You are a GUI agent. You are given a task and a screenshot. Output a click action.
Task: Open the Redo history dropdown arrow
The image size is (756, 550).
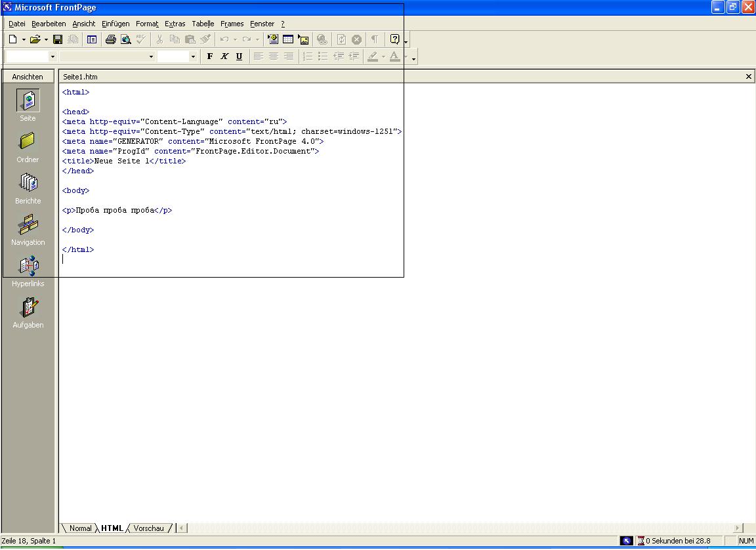point(257,39)
